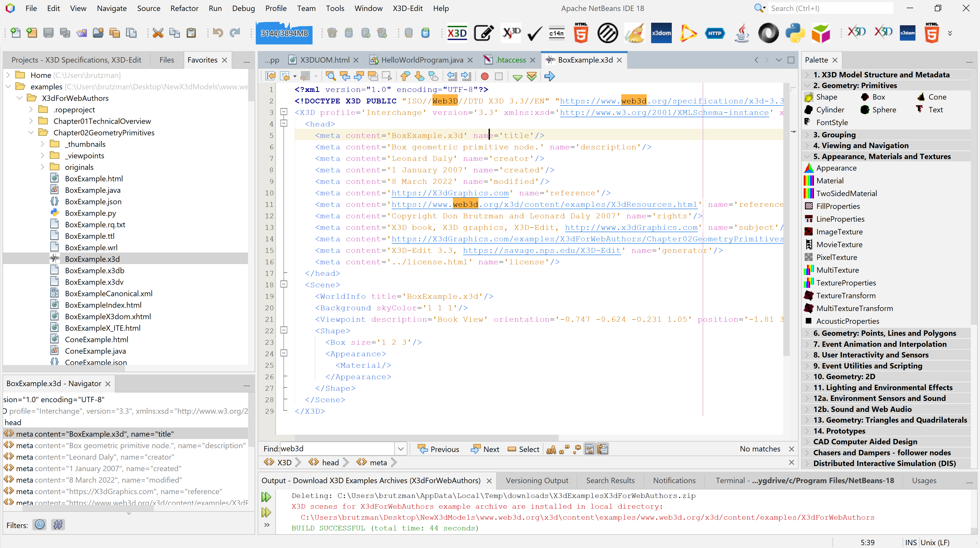This screenshot has height=548, width=980.
Task: Open the Source menu
Action: pos(148,8)
